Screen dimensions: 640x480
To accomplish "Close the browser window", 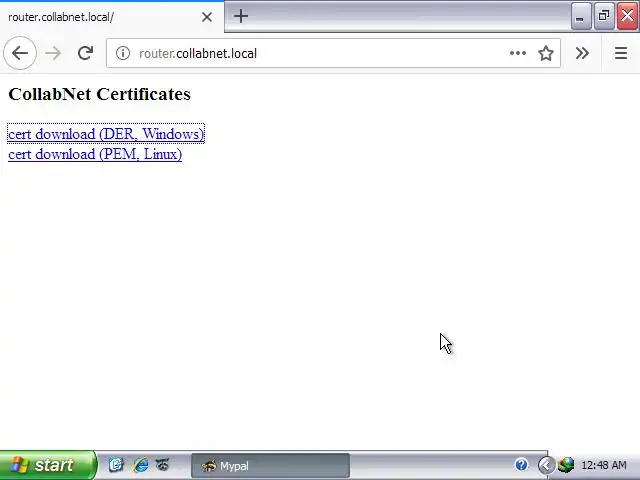I will pos(627,16).
